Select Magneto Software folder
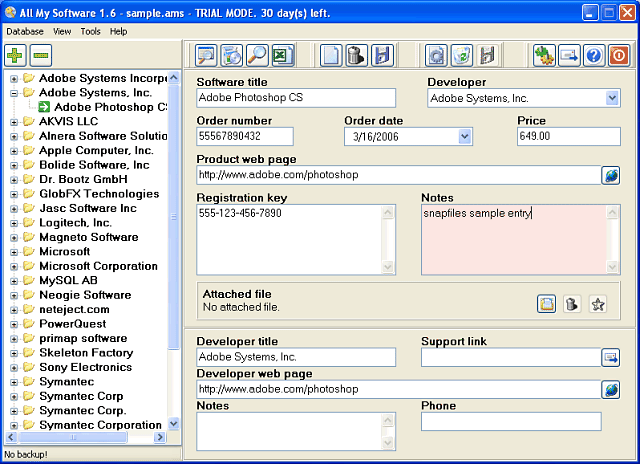Image resolution: width=640 pixels, height=464 pixels. (x=89, y=238)
